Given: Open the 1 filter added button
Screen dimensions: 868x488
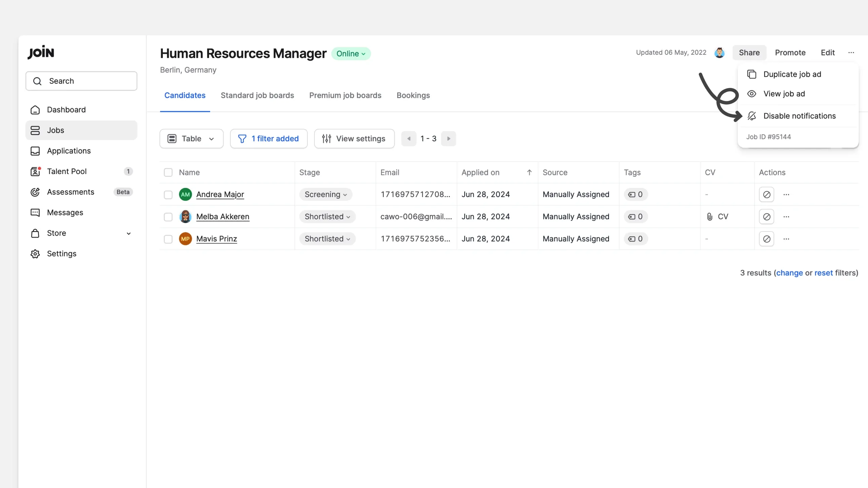Looking at the screenshot, I should click(269, 139).
